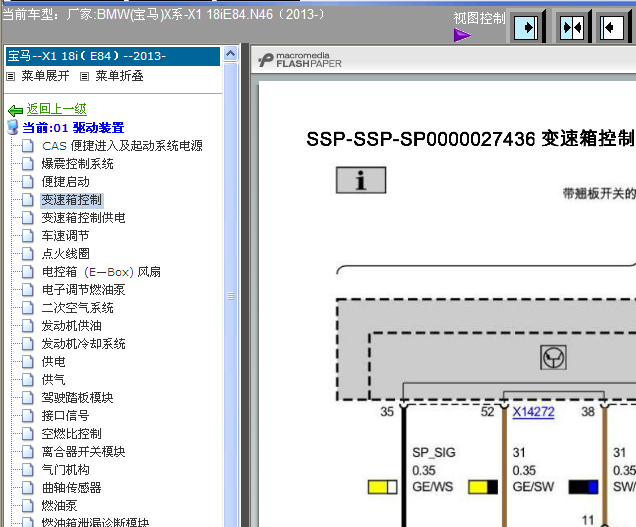Click the SP_SIG wire label

[434, 452]
